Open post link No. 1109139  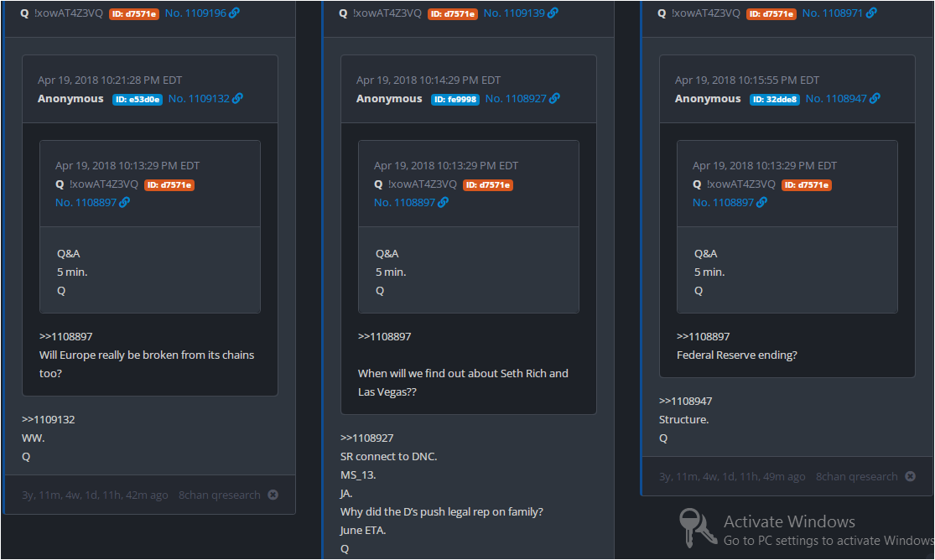click(514, 13)
